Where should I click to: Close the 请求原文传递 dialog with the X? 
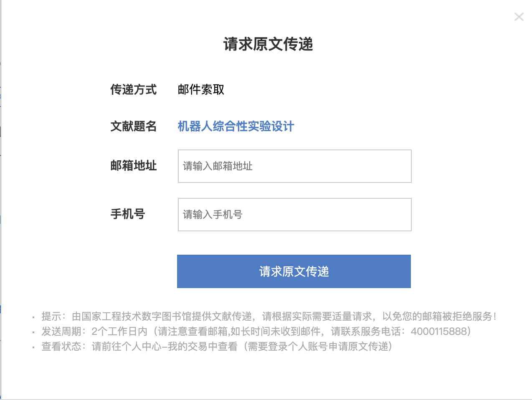click(519, 17)
